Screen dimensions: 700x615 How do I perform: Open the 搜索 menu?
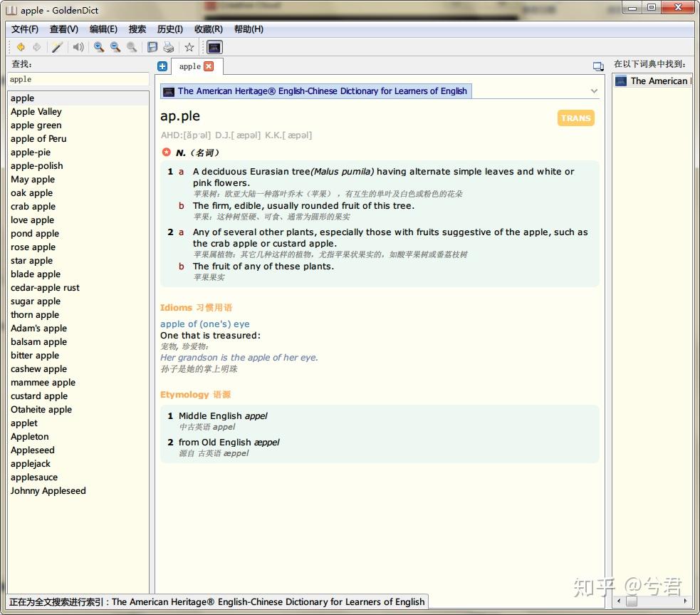[x=137, y=29]
